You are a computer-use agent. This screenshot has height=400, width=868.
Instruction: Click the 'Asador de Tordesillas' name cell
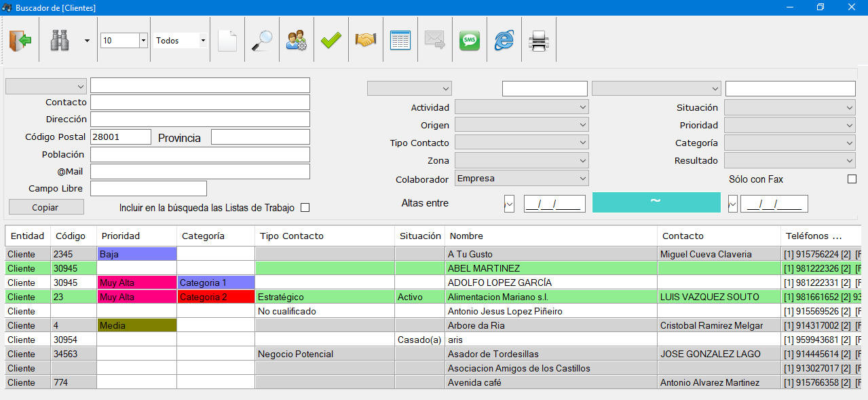(x=551, y=354)
